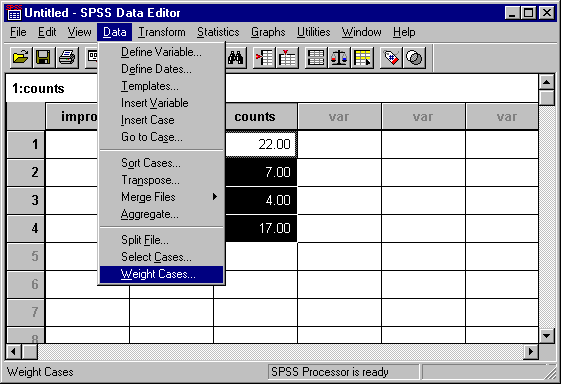
Task: Click the Split File toolbar icon
Action: coord(316,58)
